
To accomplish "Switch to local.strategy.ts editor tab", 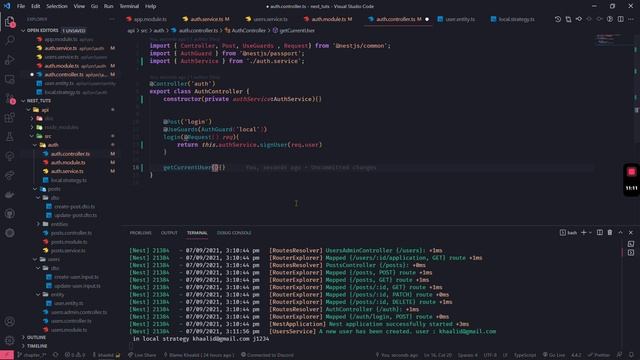I will coord(513,19).
